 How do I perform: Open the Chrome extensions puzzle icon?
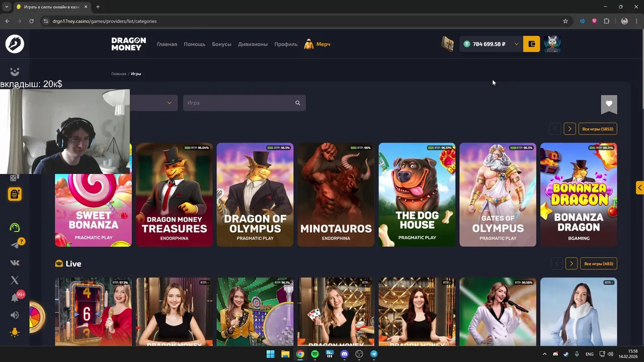pos(606,21)
